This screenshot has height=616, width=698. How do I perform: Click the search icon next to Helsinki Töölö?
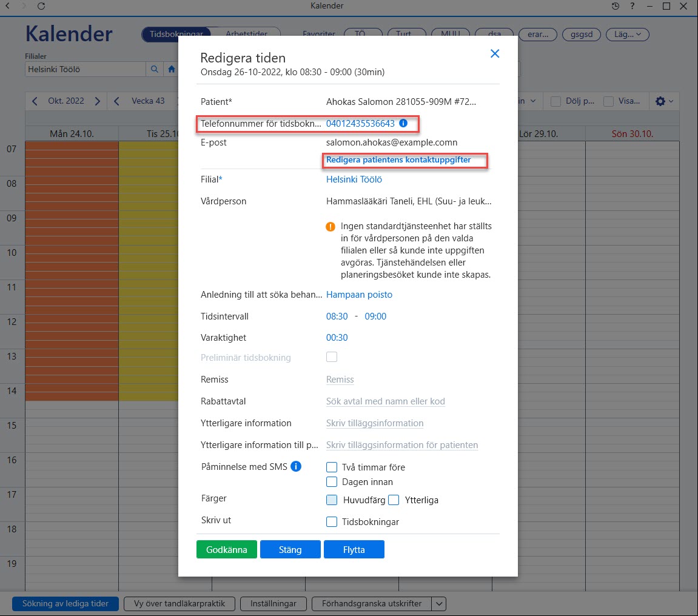(x=155, y=69)
